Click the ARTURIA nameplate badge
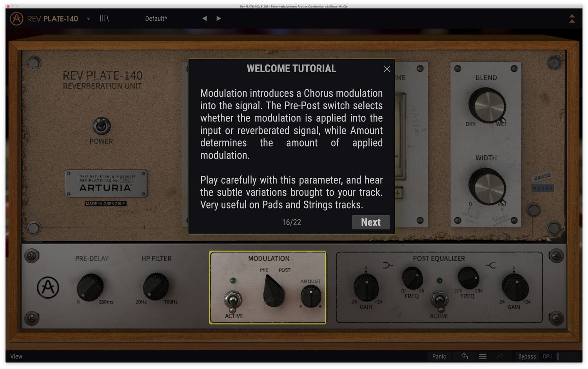The image size is (588, 369). pos(106,183)
